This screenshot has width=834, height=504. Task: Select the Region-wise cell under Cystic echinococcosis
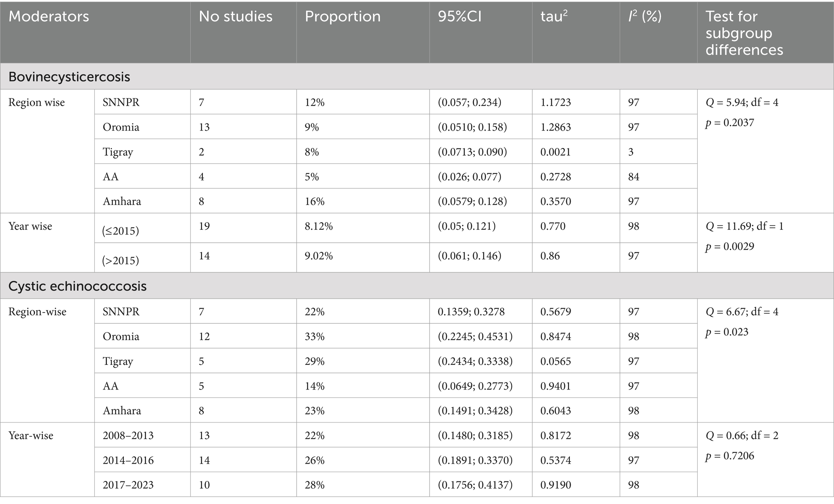click(37, 312)
